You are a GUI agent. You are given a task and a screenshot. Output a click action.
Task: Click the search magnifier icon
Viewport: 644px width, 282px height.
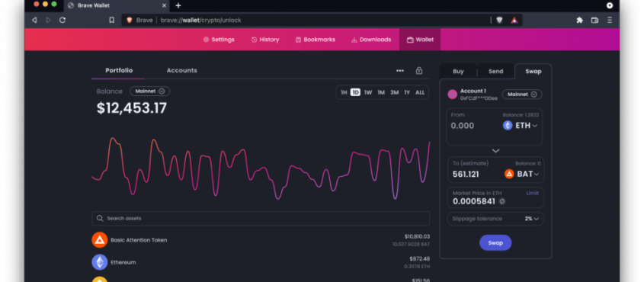[100, 219]
